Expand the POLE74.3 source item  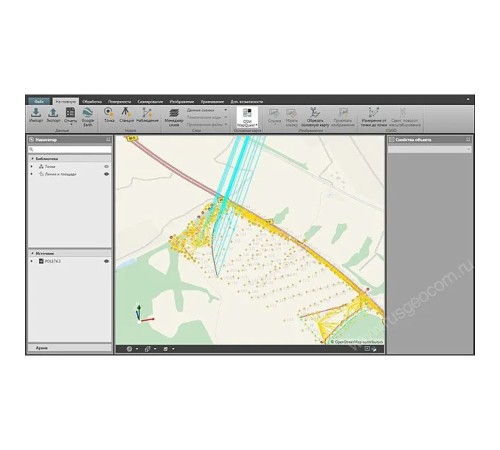click(x=32, y=261)
